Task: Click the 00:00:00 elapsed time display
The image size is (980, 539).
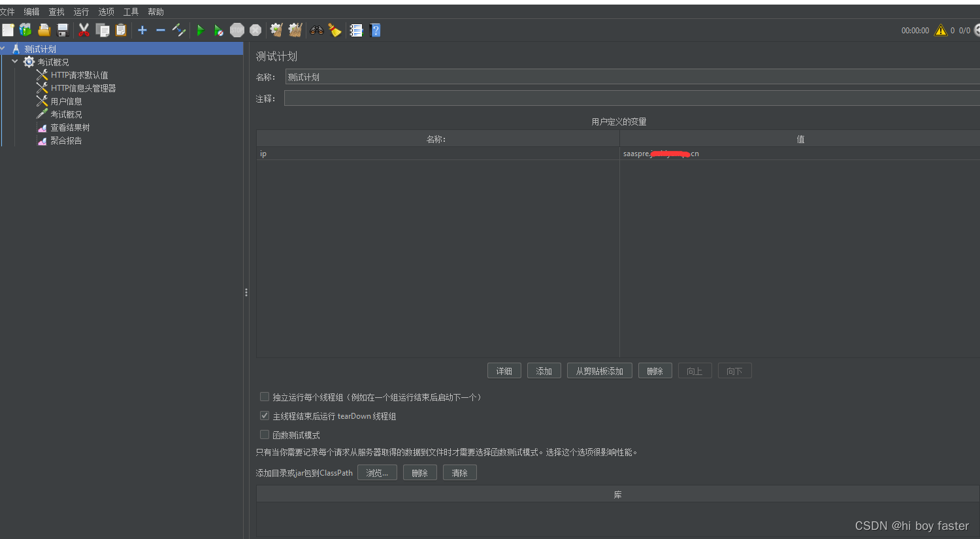Action: pos(915,31)
